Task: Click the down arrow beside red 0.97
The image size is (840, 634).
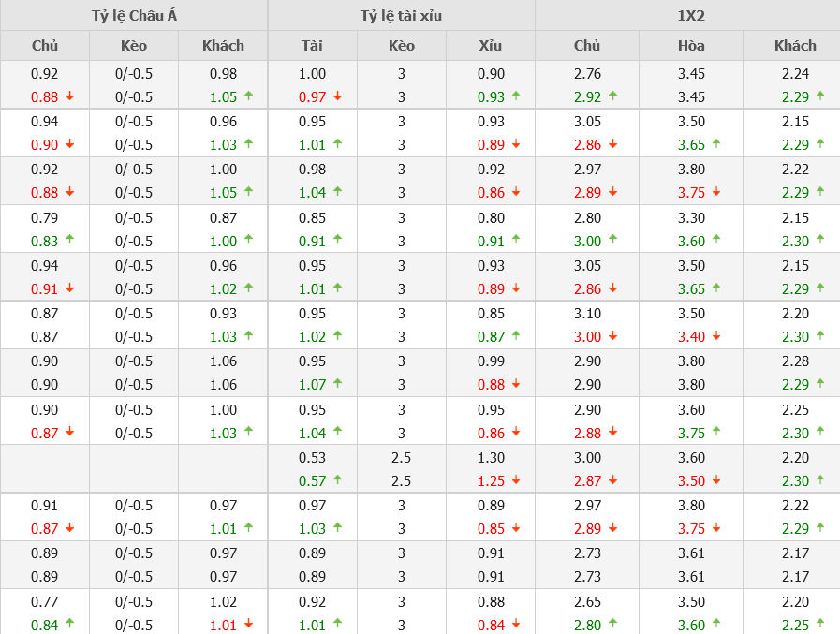Action: tap(337, 96)
